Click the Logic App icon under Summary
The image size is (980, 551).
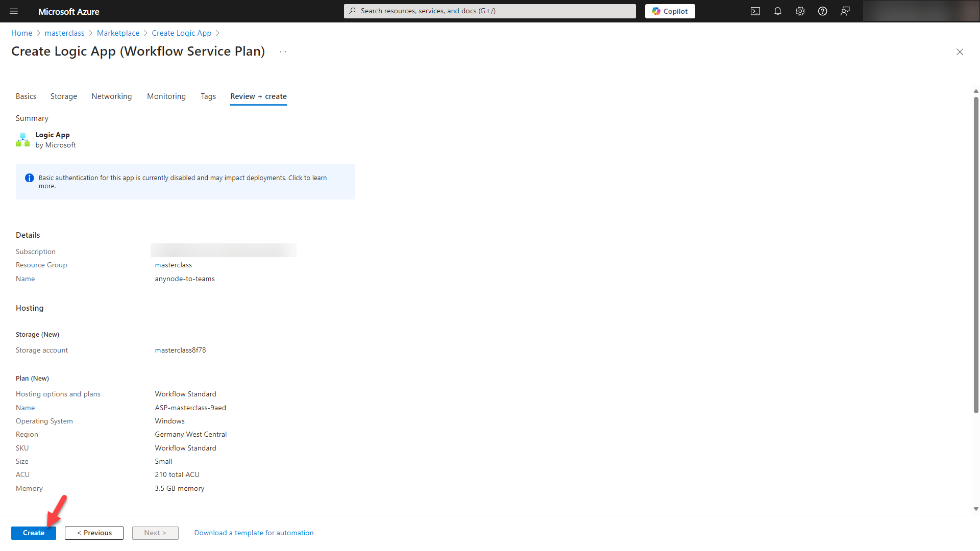[x=22, y=139]
